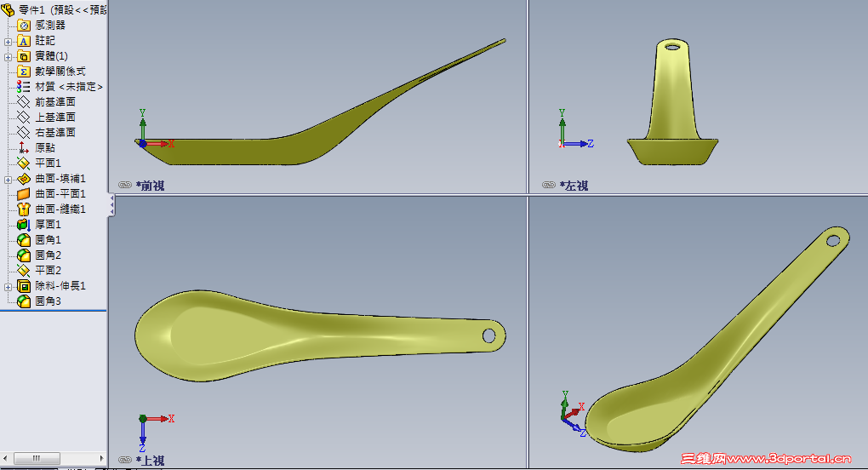The image size is (868, 470).
Task: Click the 厚面1 thicken feature icon
Action: click(23, 224)
